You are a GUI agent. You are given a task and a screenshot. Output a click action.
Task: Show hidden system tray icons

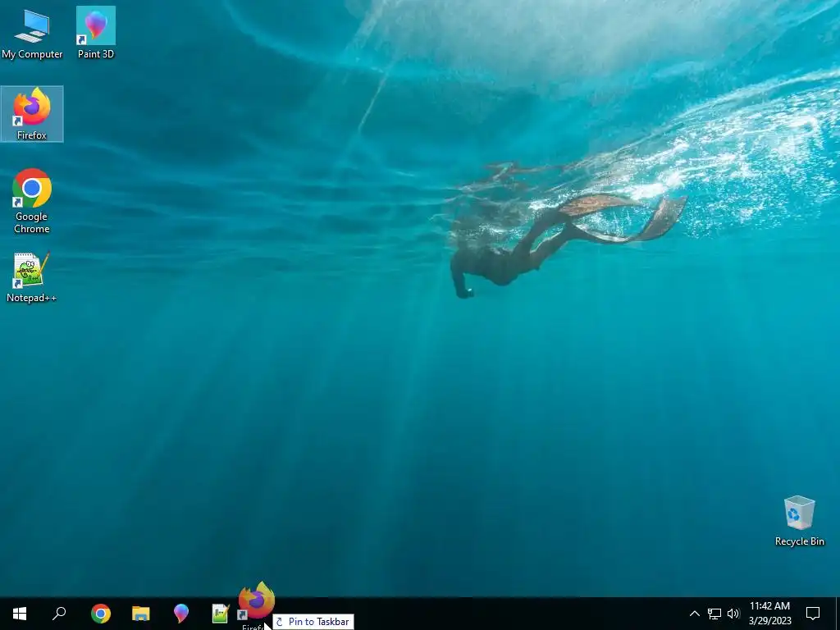pos(694,614)
